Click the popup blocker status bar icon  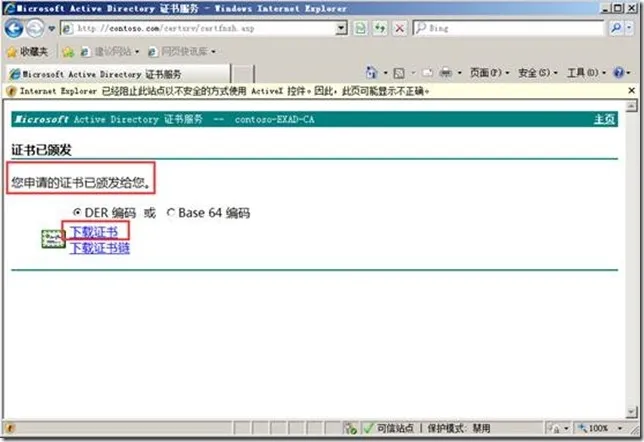350,428
